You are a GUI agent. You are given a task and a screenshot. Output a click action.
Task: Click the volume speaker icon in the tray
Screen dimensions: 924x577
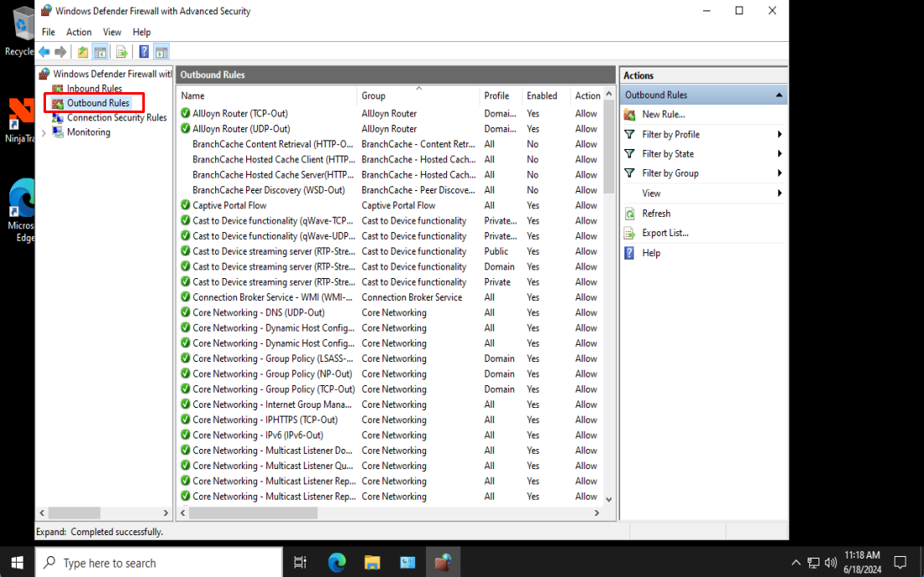831,562
